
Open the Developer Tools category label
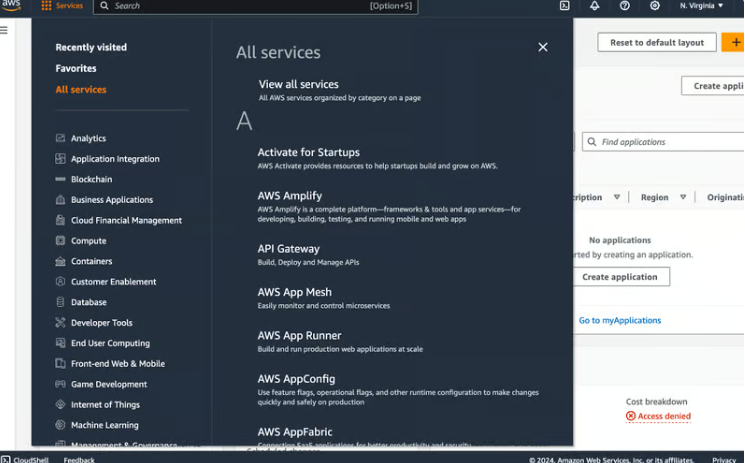point(102,322)
